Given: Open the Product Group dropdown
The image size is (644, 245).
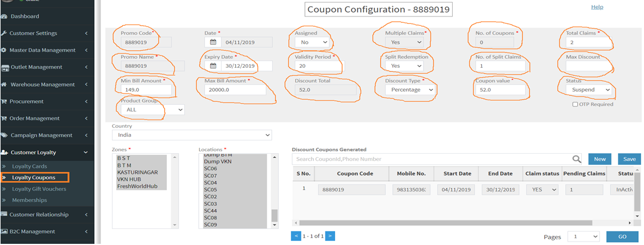Looking at the screenshot, I should pyautogui.click(x=153, y=110).
